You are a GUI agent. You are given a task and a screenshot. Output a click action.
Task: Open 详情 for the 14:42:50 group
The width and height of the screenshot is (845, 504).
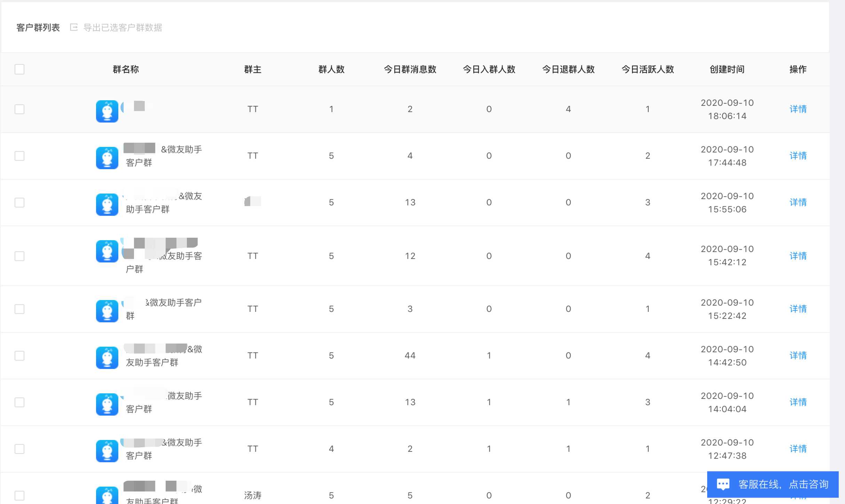(798, 356)
